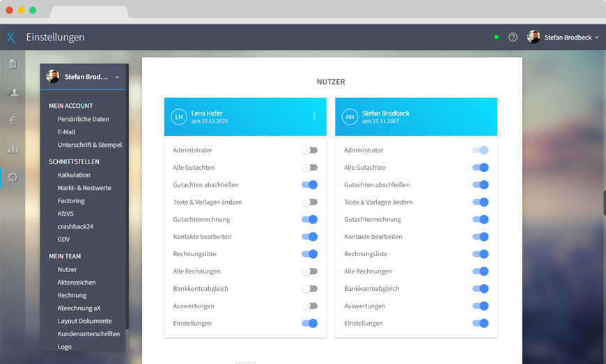Click the help question mark icon
The image size is (606, 364).
click(x=513, y=37)
